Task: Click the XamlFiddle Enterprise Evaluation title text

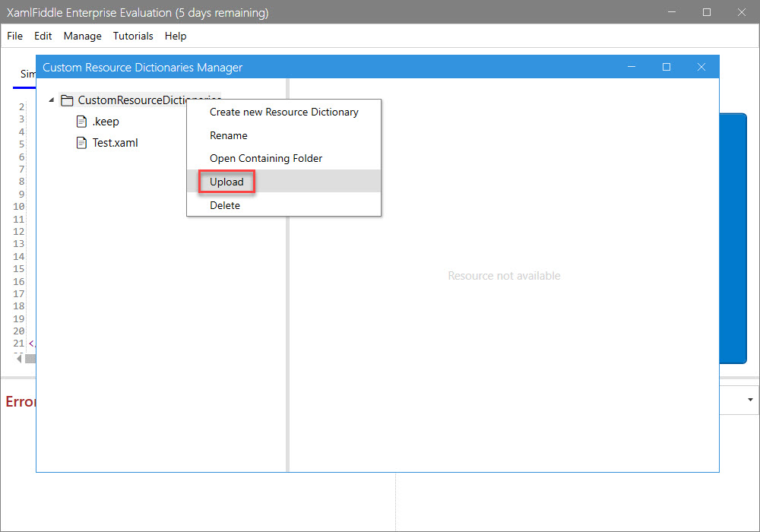Action: point(138,13)
